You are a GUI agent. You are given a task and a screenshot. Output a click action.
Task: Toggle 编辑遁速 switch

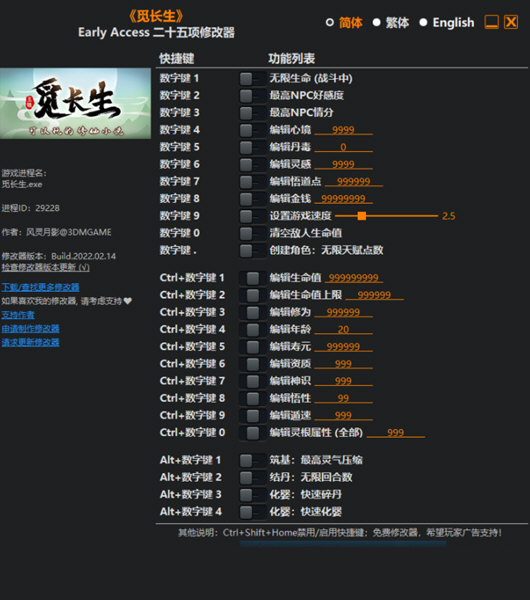[252, 416]
